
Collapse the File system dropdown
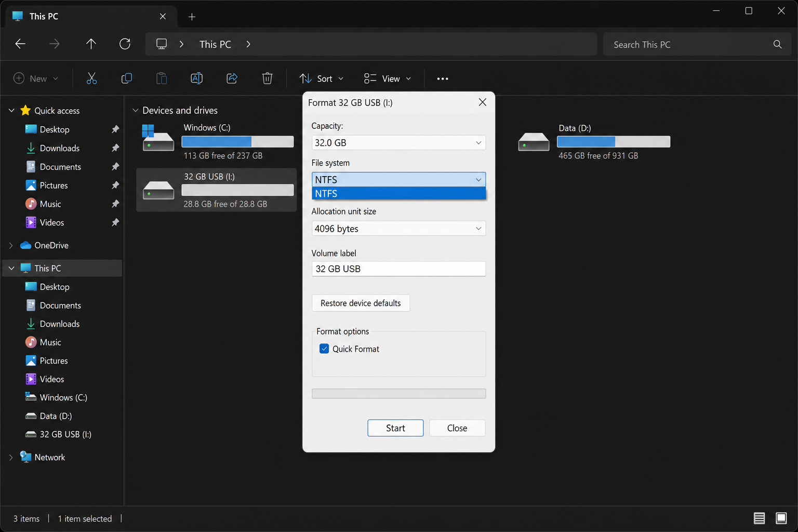click(398, 179)
